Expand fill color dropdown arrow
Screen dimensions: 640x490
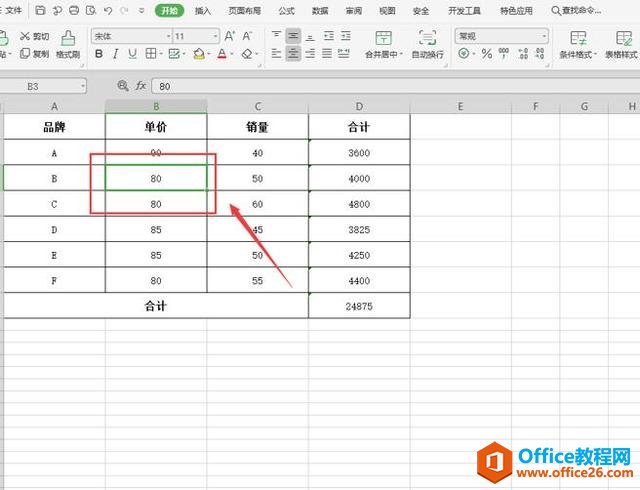coord(209,54)
